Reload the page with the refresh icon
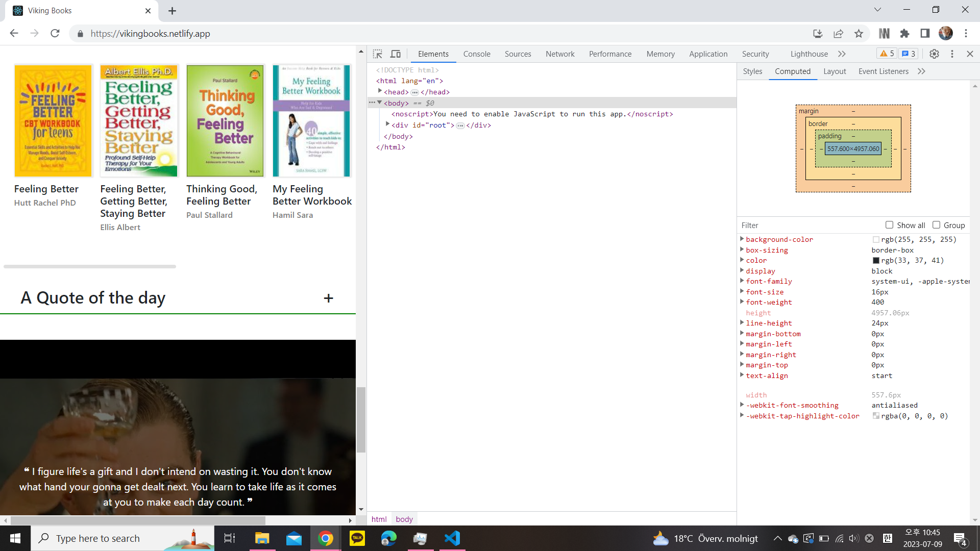980x551 pixels. point(55,34)
